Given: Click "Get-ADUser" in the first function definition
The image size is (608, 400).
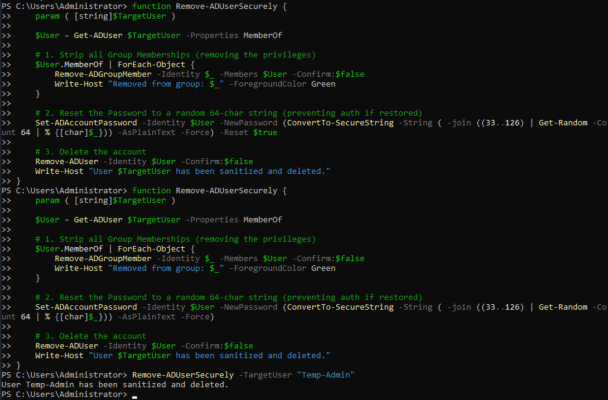Looking at the screenshot, I should tap(98, 36).
